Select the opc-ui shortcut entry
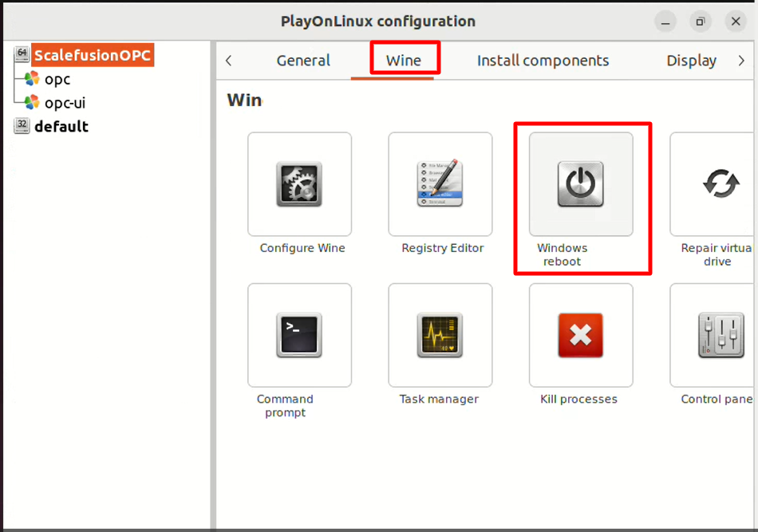 (65, 102)
